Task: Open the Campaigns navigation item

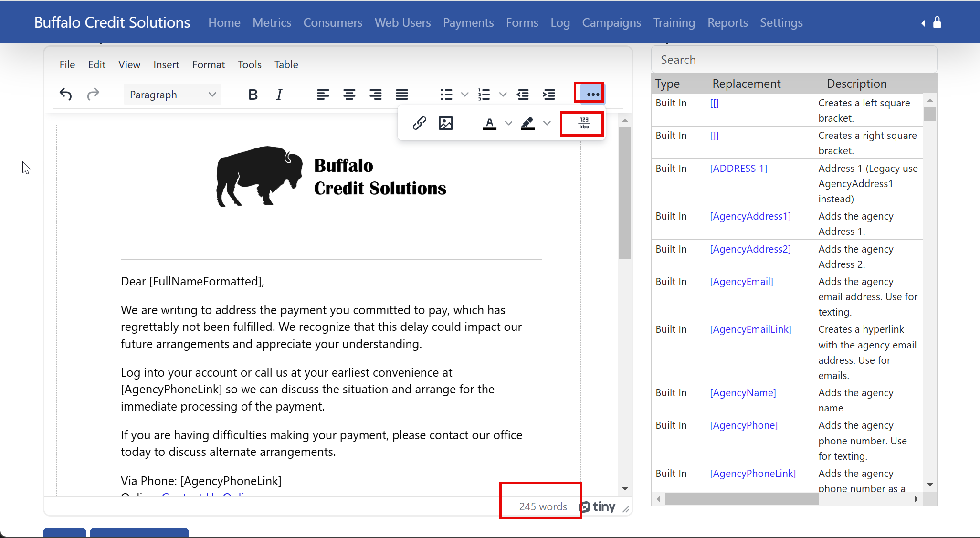Action: (611, 22)
